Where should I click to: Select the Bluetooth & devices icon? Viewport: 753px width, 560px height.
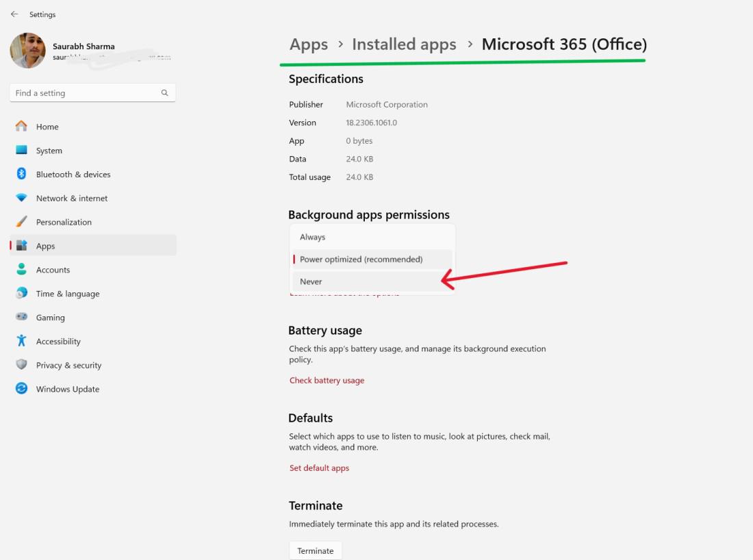click(x=21, y=175)
